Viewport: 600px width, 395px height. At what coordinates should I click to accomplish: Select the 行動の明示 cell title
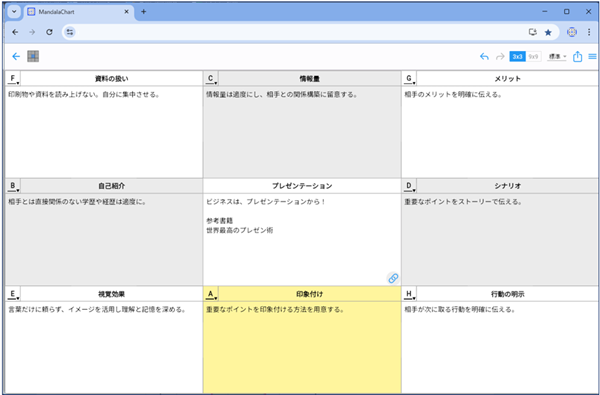point(507,294)
